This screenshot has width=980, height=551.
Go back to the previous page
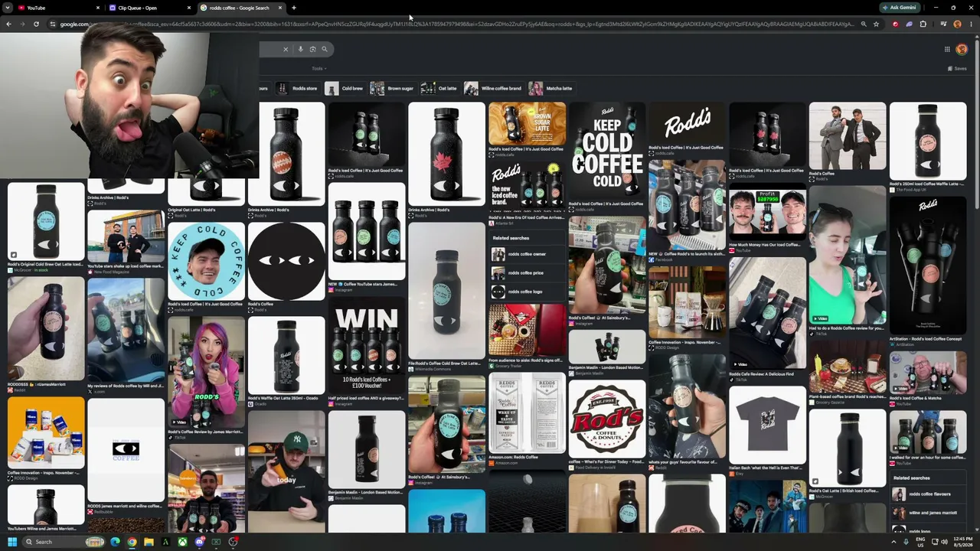(8, 24)
